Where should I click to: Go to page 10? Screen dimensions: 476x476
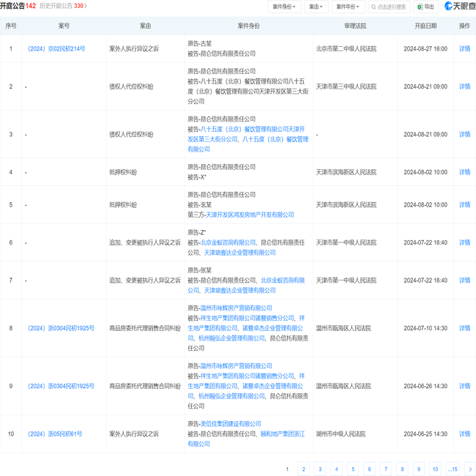tap(435, 469)
